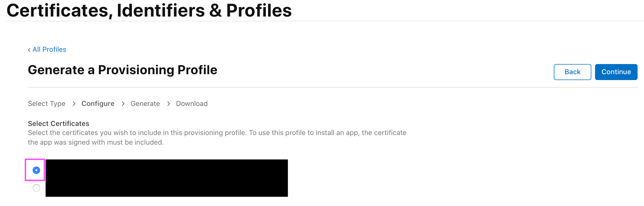Click the chevron before Download step
Viewport: 644px width, 206px height.
click(x=168, y=104)
